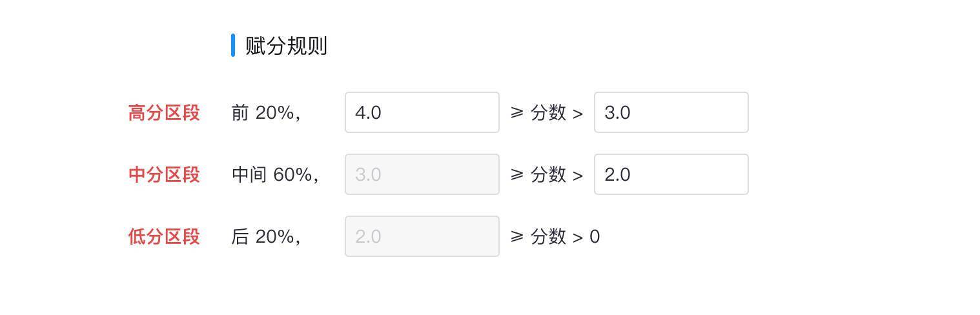Focus the 高分区段 lower field showing 3.0
Viewport: 980px width, 315px height.
(x=671, y=112)
